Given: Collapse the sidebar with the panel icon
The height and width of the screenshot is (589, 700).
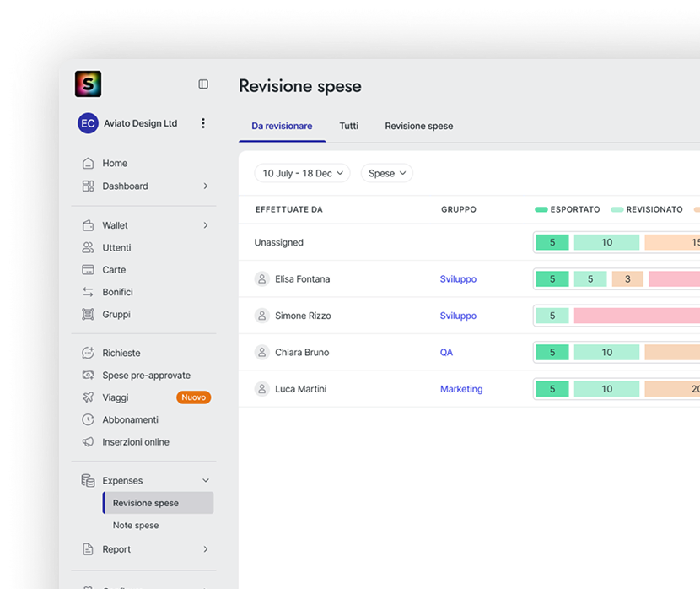Looking at the screenshot, I should [203, 84].
